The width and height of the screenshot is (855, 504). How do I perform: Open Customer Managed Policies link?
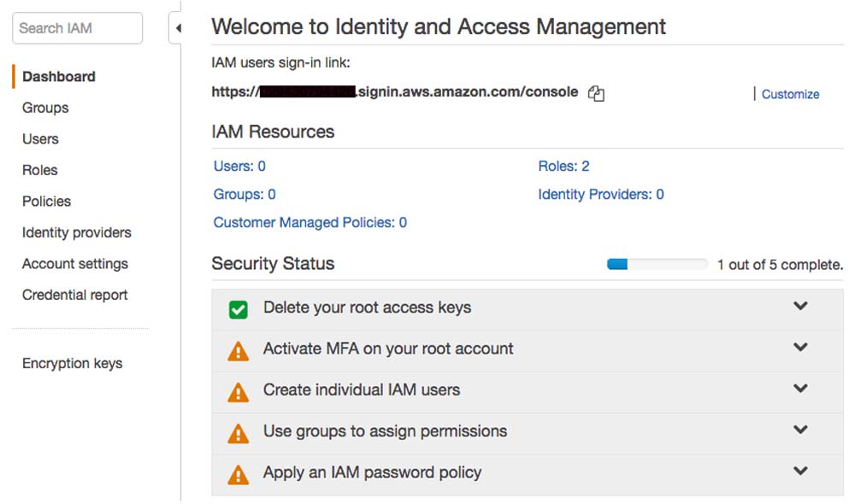310,223
